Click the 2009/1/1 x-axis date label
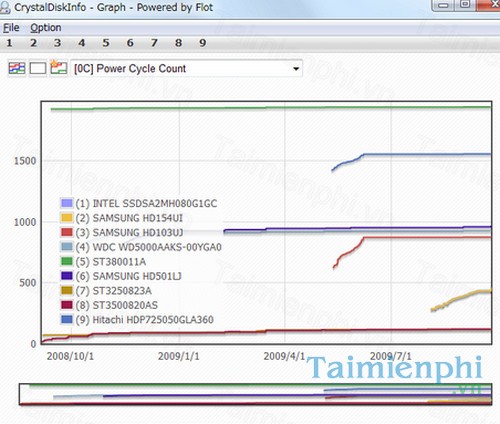500x424 pixels. (179, 356)
